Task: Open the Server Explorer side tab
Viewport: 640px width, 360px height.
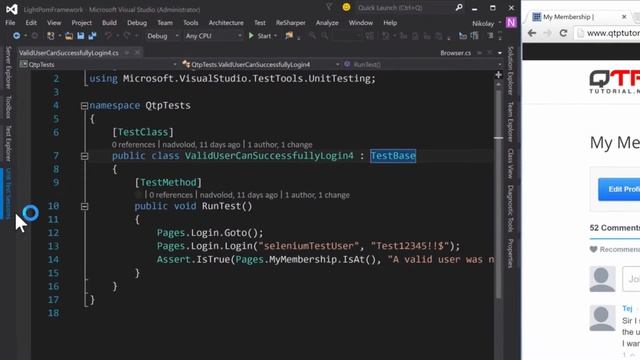Action: [x=8, y=67]
